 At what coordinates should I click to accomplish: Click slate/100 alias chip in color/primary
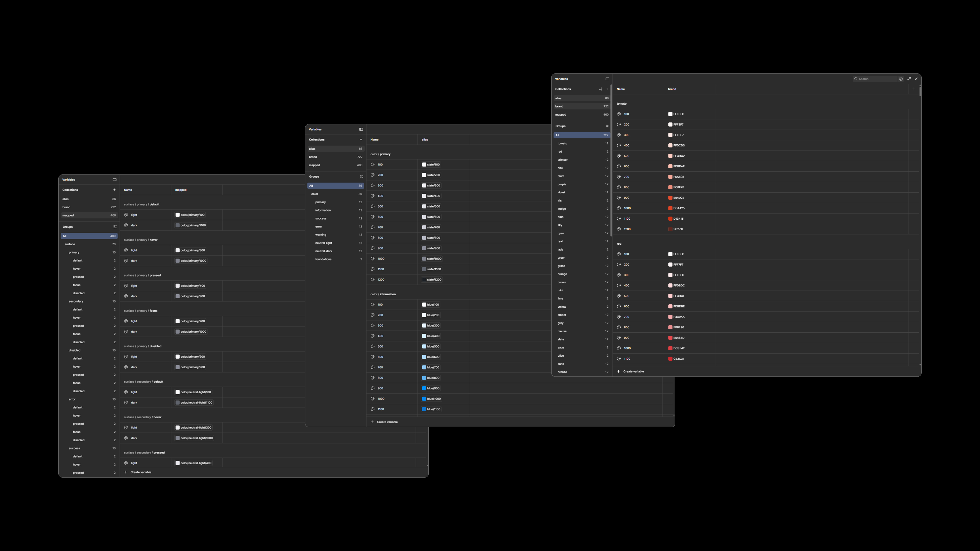[431, 165]
